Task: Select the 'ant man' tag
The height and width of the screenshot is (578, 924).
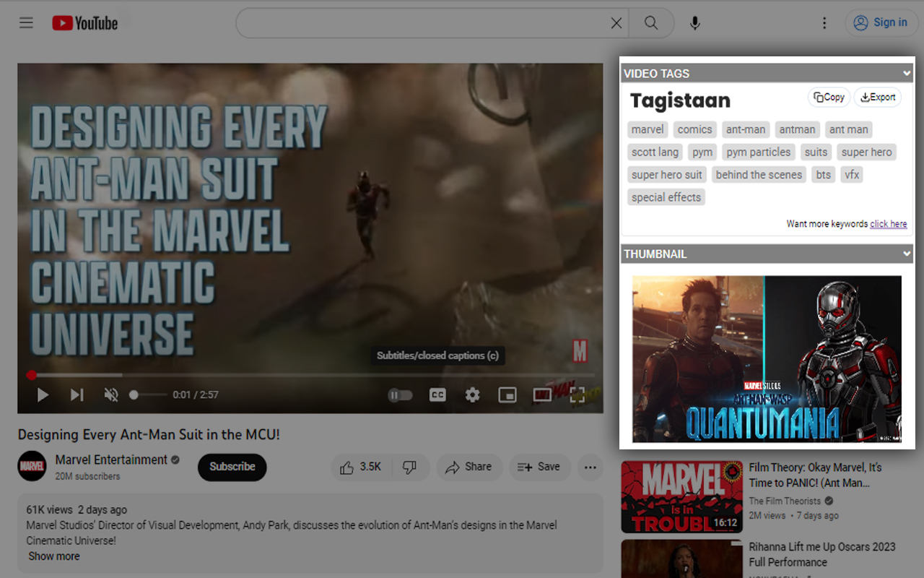Action: click(x=849, y=129)
